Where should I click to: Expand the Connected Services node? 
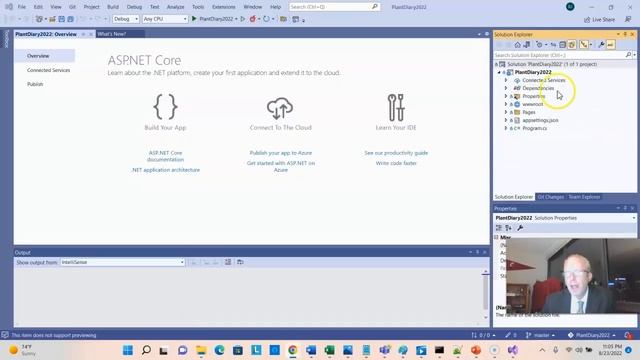coord(506,80)
